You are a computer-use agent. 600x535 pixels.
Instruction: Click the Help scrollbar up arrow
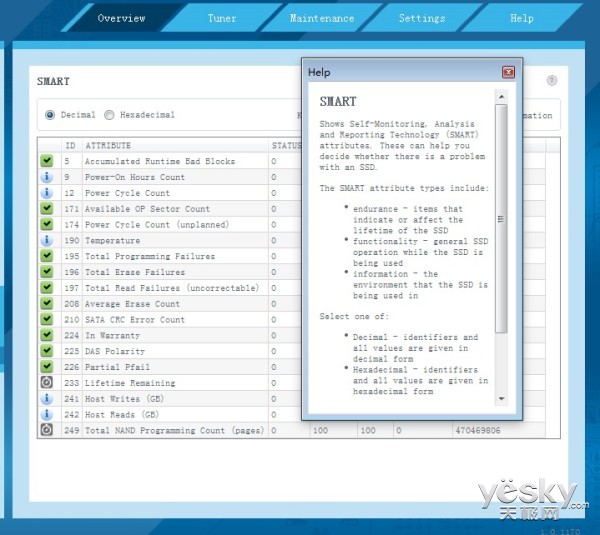501,97
